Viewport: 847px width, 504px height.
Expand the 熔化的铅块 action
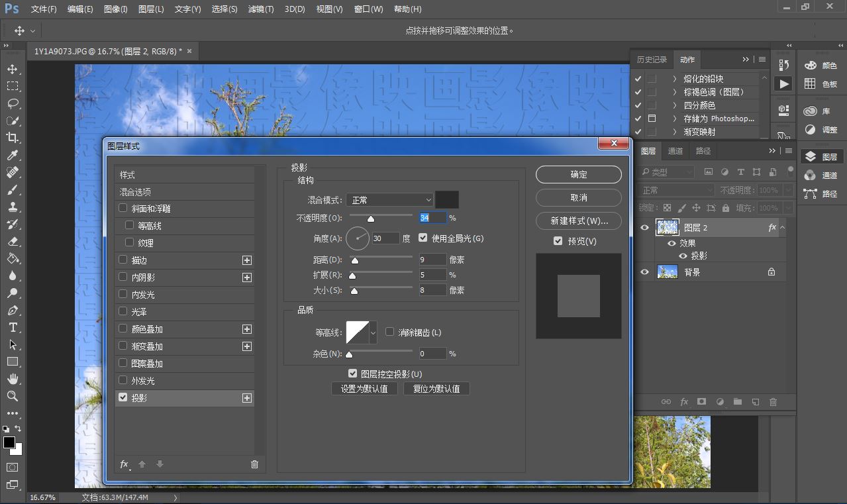tap(674, 79)
